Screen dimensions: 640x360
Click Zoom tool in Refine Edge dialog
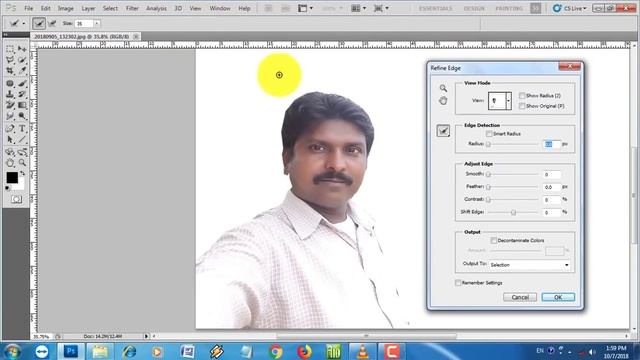(443, 88)
